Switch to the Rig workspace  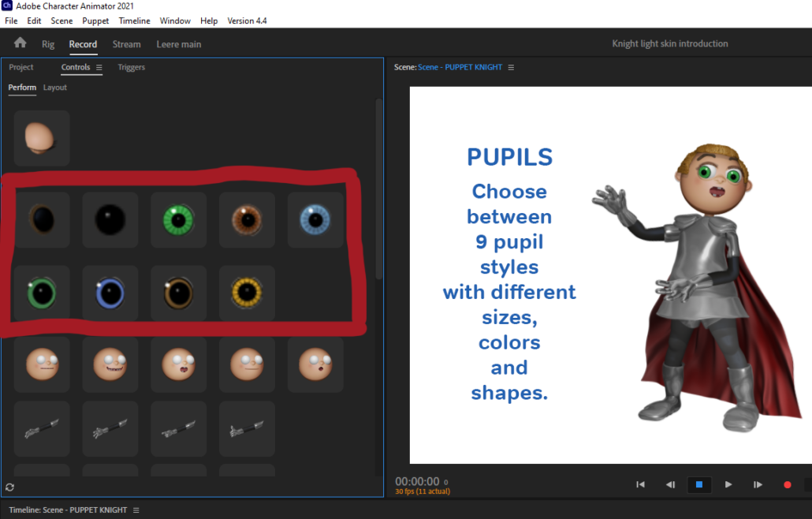(x=48, y=44)
